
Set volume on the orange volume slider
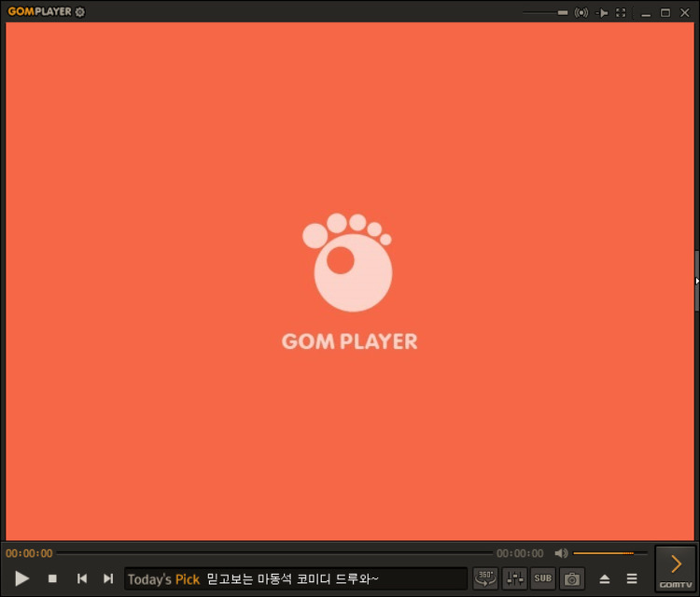(x=610, y=553)
